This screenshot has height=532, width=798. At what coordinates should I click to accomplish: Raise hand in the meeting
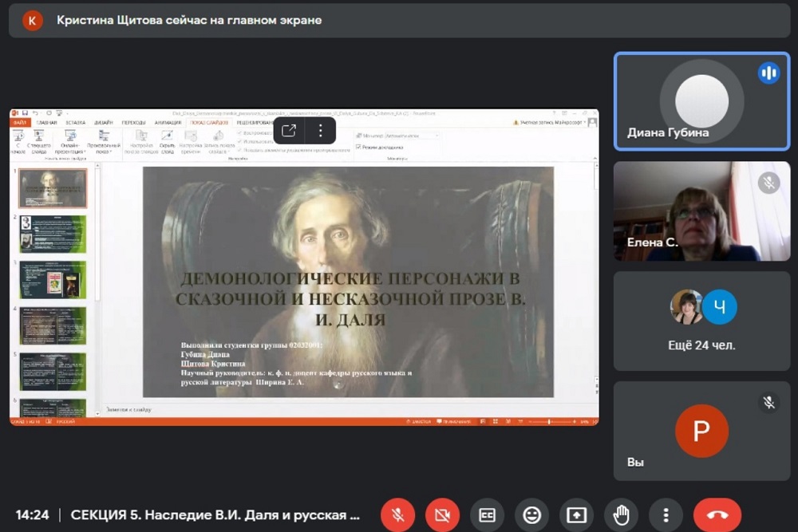pyautogui.click(x=621, y=514)
